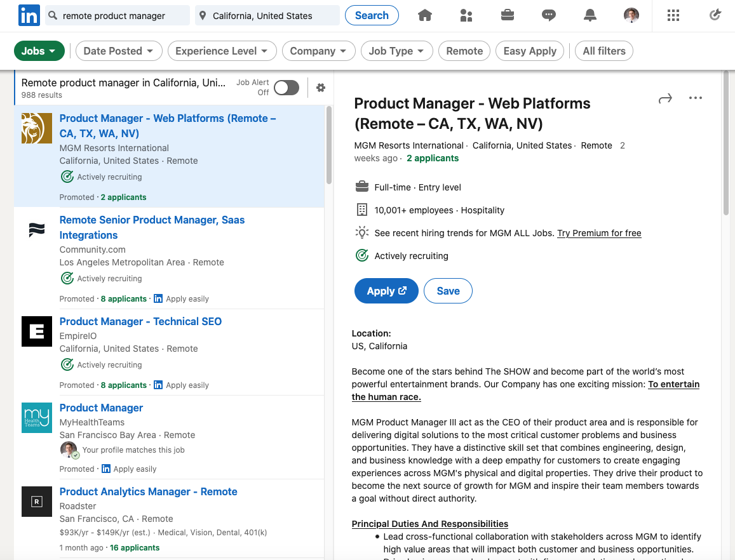Open the profile avatar in the navigation bar

coord(631,15)
